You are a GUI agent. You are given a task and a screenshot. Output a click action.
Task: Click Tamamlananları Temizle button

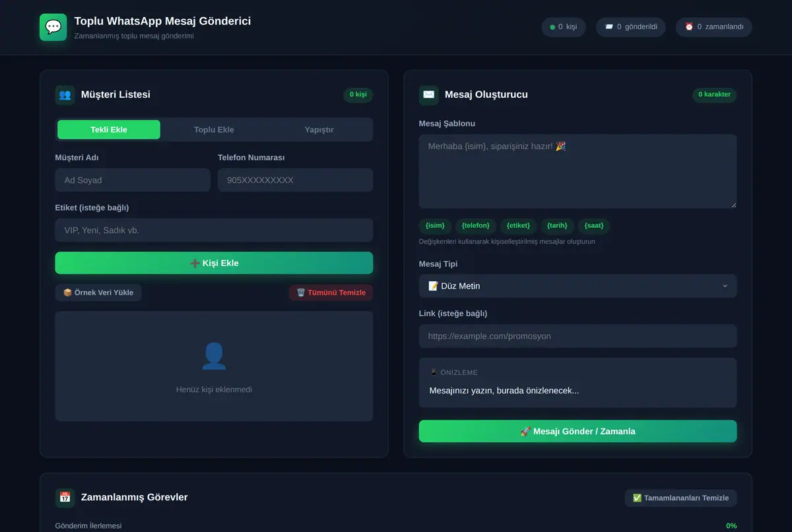(680, 498)
